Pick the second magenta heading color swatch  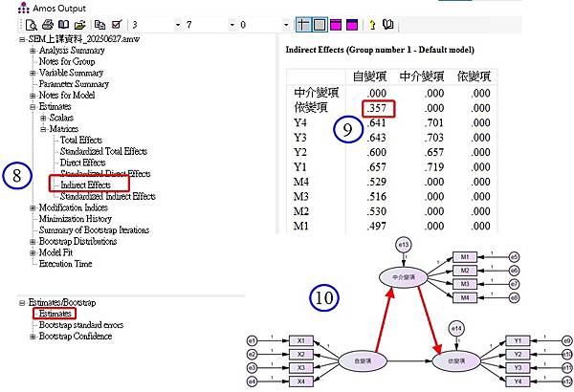352,25
